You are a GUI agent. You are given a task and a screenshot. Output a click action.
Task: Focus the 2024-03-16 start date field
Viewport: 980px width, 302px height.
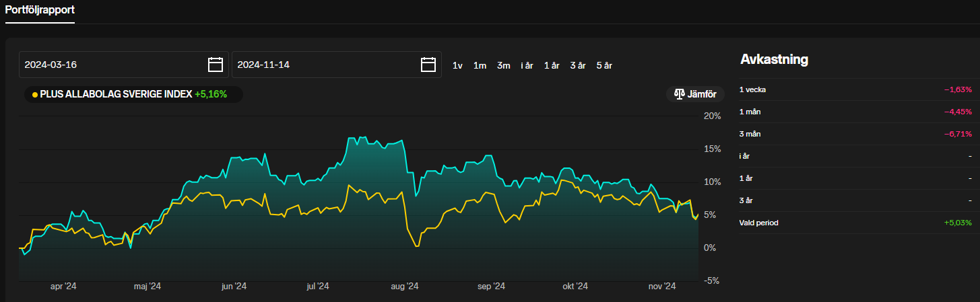pos(111,65)
